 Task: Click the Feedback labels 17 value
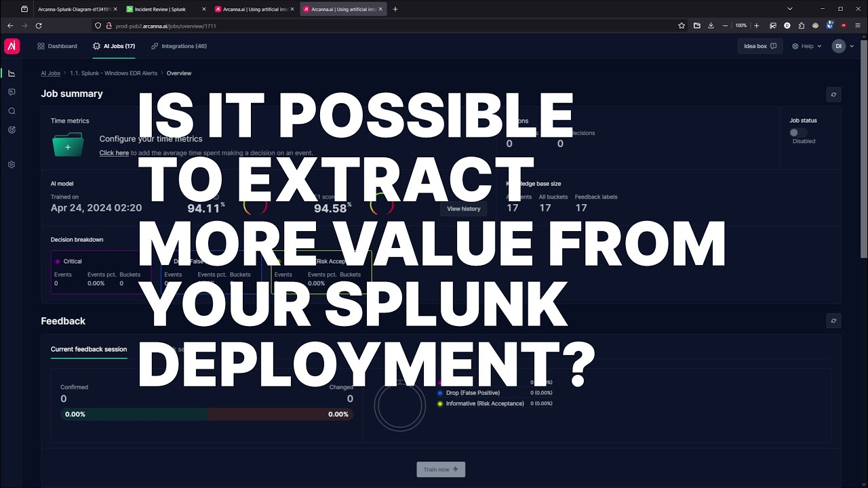(581, 208)
